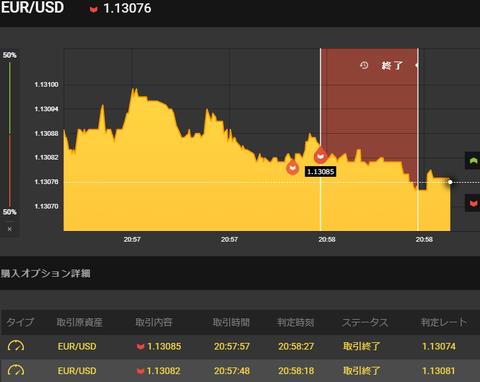Click the gauge icon in second trade row

(x=16, y=370)
